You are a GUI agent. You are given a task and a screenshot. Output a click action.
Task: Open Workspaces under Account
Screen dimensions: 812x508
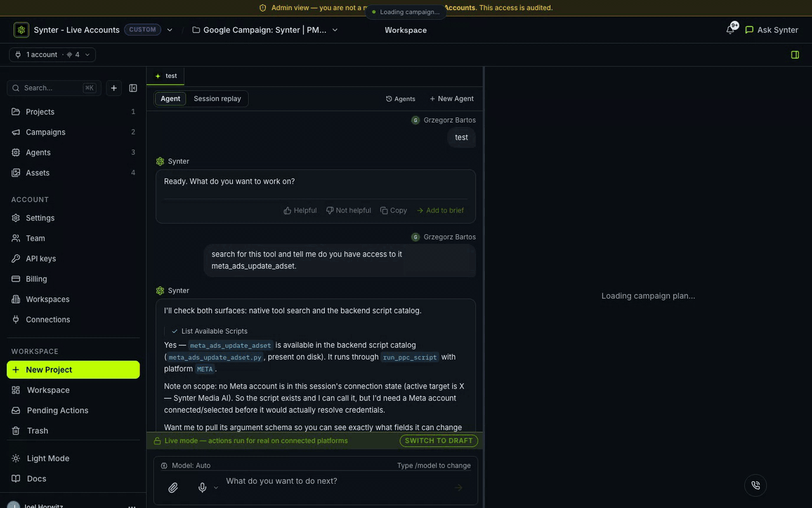[73, 299]
